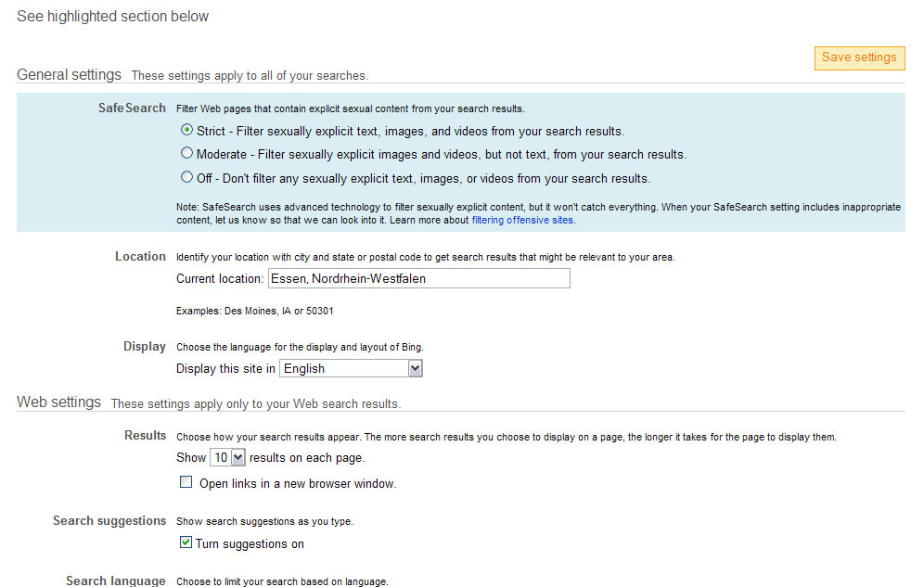Uncheck the Turn suggestions on checkbox
This screenshot has height=587, width=924.
click(x=186, y=542)
